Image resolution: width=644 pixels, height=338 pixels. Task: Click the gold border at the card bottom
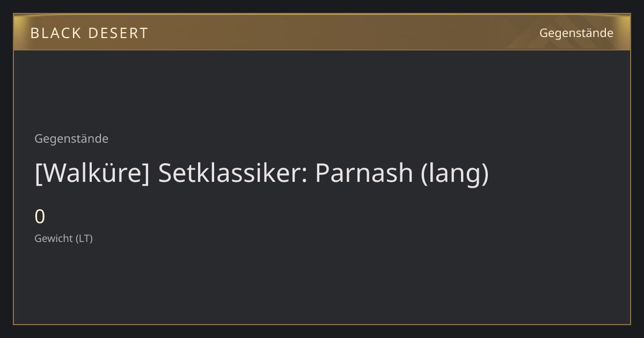322,324
